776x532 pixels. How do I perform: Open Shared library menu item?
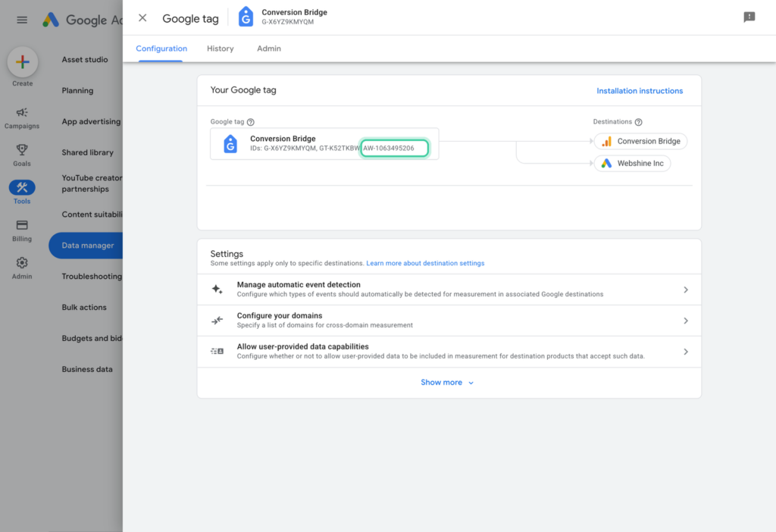coord(88,152)
